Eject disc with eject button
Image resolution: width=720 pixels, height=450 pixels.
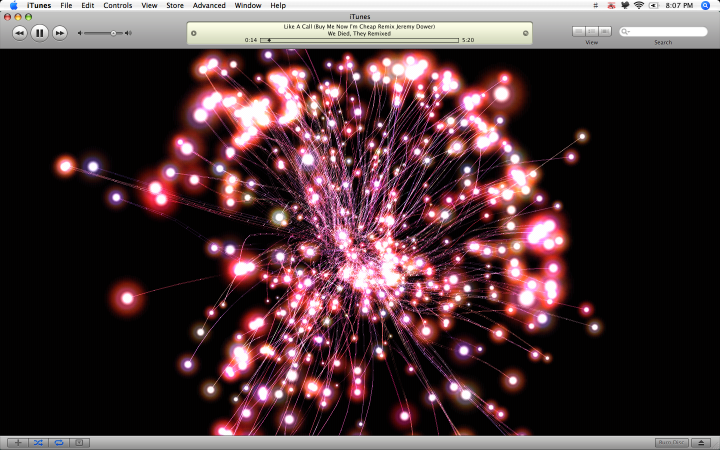tap(701, 443)
